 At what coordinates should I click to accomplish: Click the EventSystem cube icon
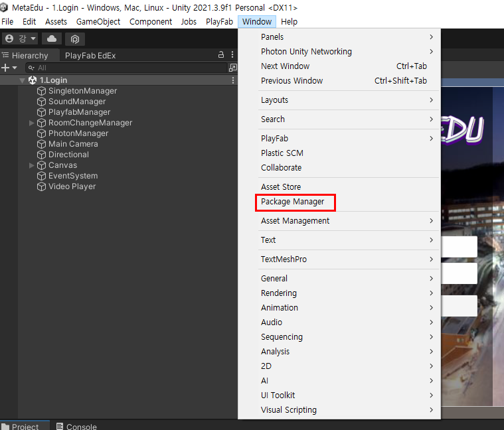pyautogui.click(x=41, y=176)
